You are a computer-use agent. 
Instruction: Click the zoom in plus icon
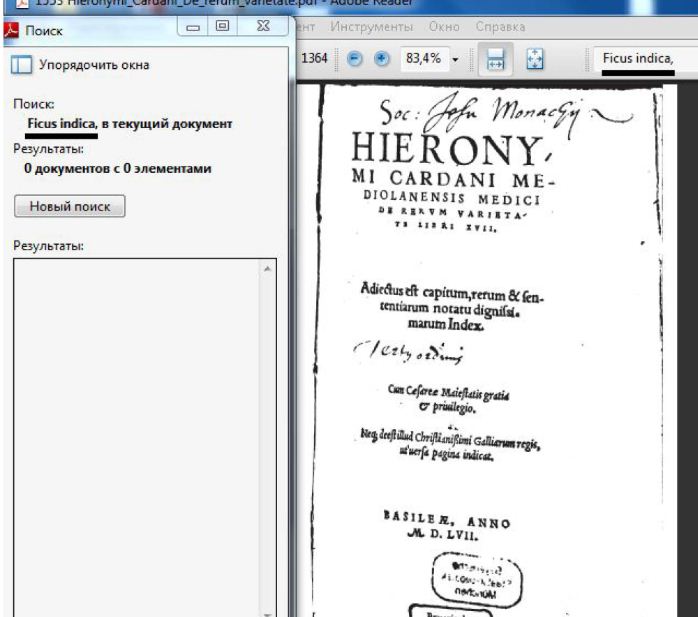379,60
